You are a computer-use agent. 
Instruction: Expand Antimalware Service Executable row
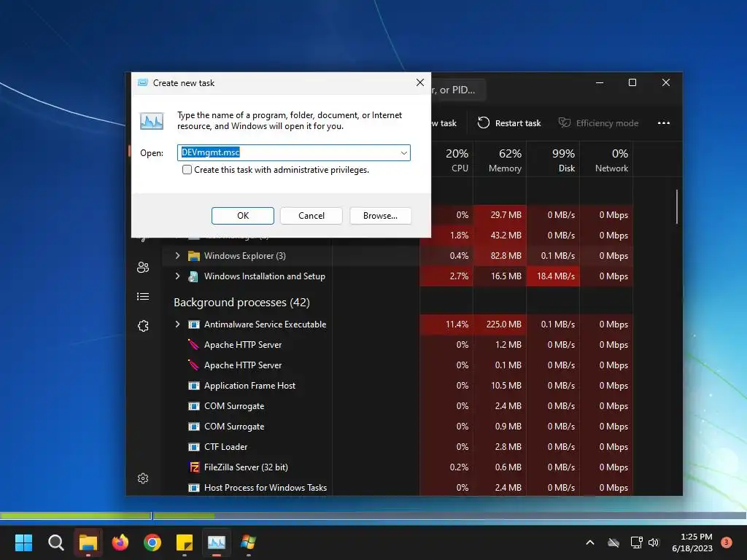click(x=177, y=324)
